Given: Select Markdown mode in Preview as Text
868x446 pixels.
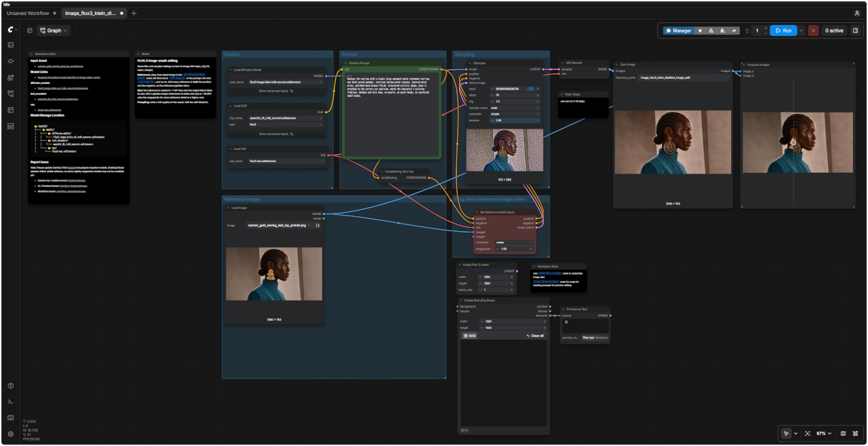Looking at the screenshot, I should click(601, 338).
